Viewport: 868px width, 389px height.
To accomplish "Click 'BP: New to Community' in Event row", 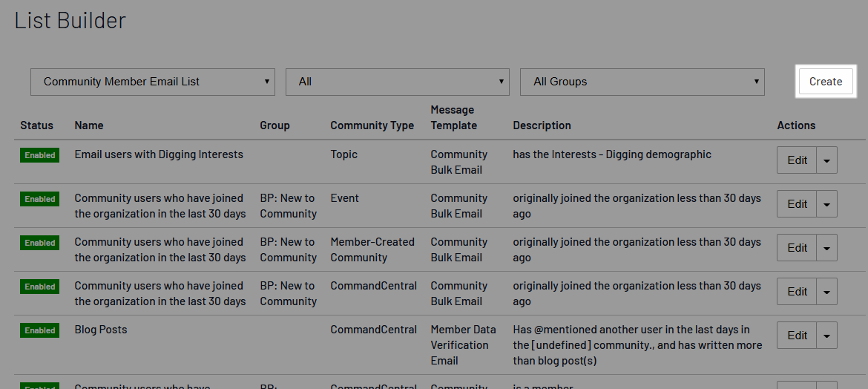I will click(288, 206).
